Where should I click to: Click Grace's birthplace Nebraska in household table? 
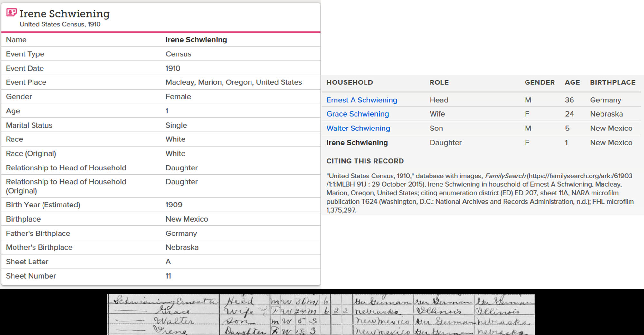tap(606, 114)
